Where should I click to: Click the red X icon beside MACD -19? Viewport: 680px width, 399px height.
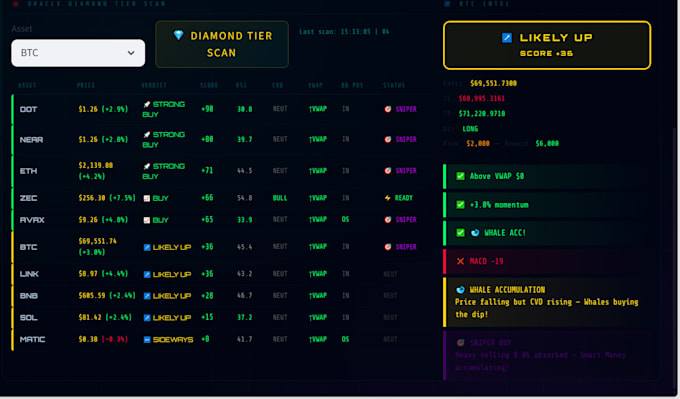(460, 261)
